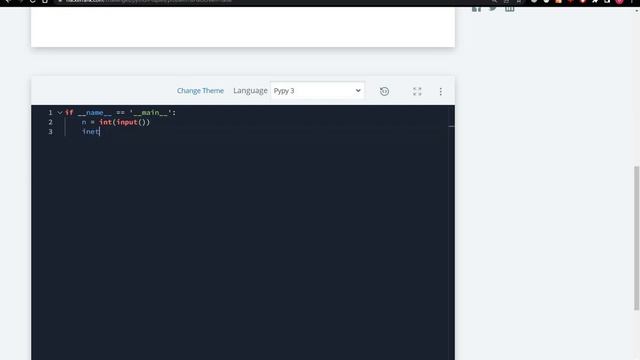
Task: Click the Twitter share icon
Action: point(493,8)
